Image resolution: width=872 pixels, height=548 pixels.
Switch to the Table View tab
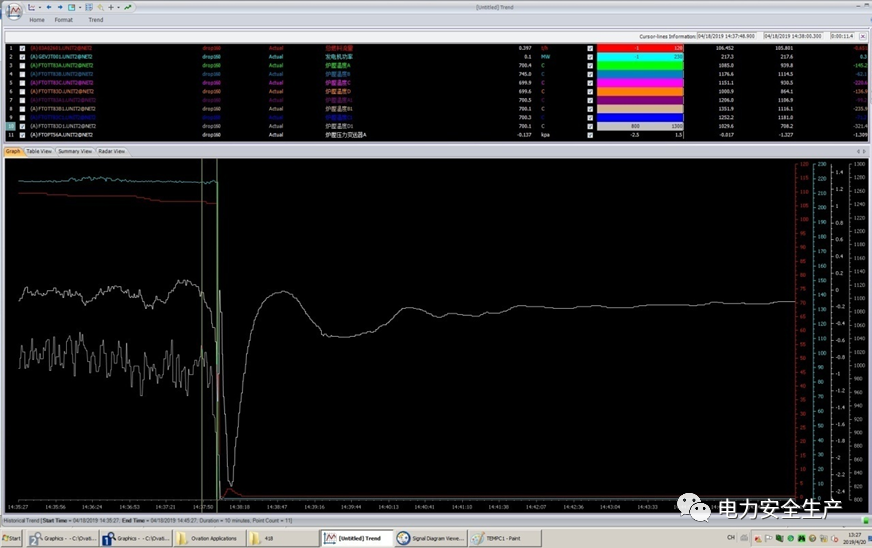tap(39, 151)
